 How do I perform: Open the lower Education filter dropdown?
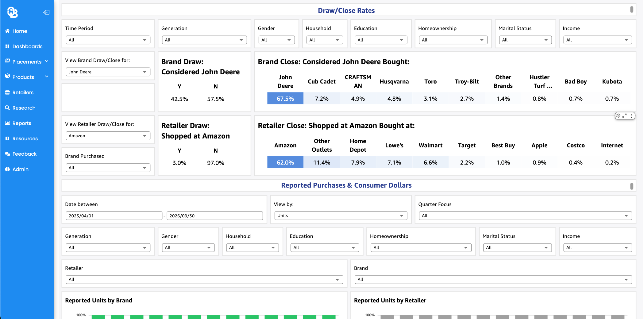[x=325, y=247]
